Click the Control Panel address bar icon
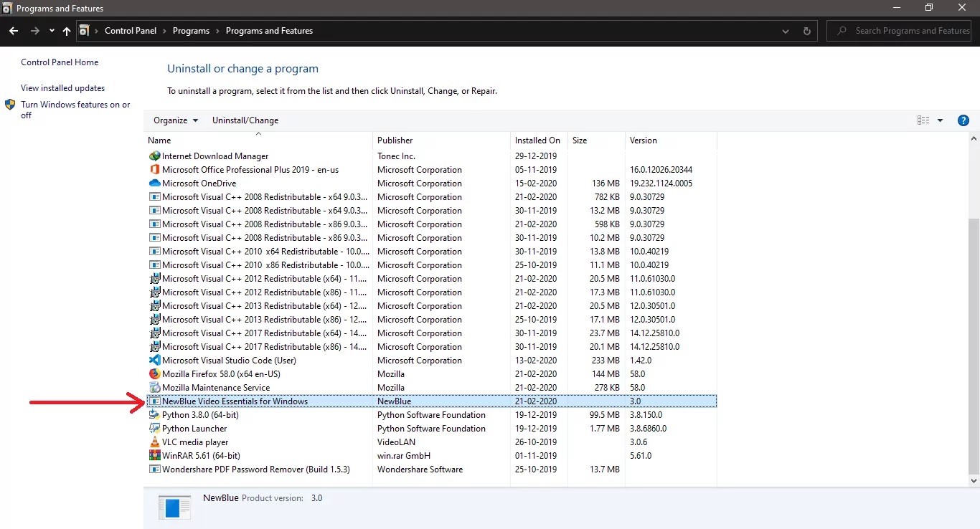 pos(85,31)
